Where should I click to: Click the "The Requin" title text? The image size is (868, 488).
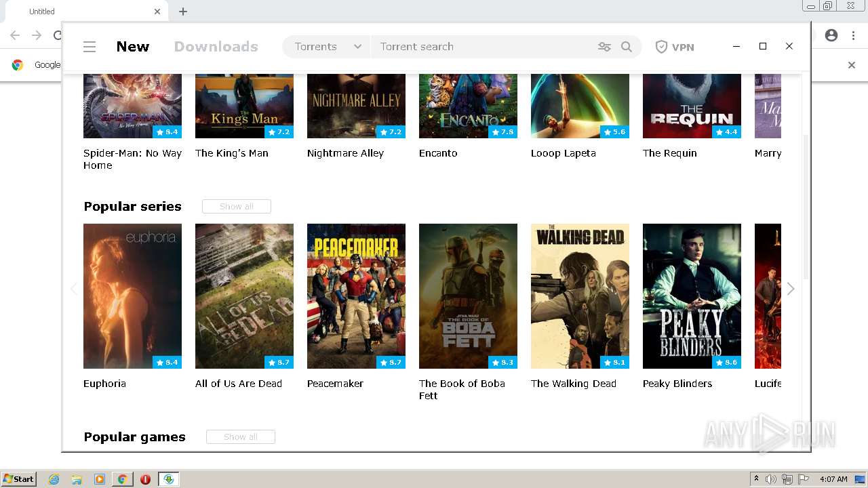pyautogui.click(x=669, y=153)
